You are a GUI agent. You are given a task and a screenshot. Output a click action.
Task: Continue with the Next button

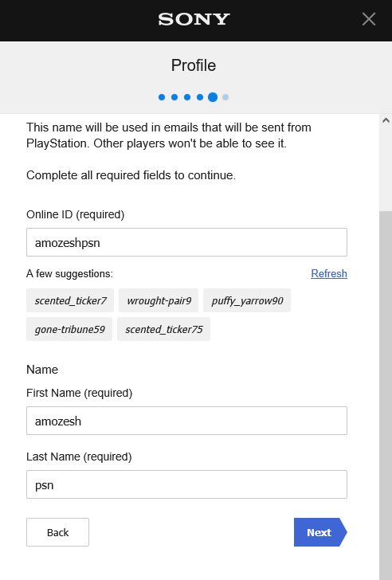320,532
